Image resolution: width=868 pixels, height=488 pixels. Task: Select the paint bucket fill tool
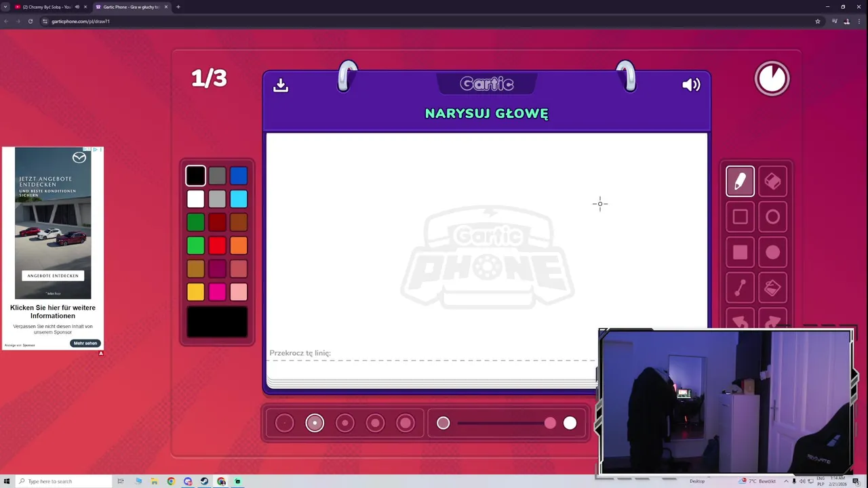772,288
